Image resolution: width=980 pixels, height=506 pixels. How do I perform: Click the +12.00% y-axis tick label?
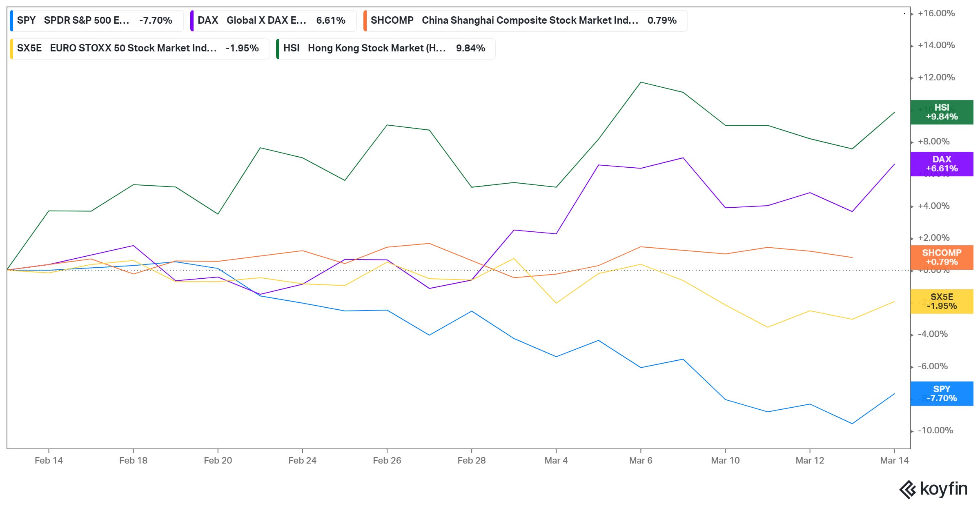[x=936, y=78]
